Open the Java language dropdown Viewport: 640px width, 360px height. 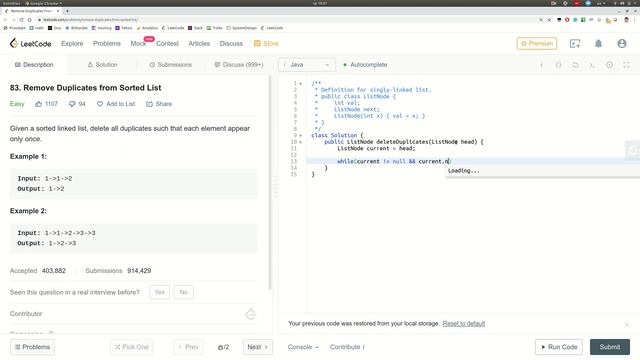(307, 64)
